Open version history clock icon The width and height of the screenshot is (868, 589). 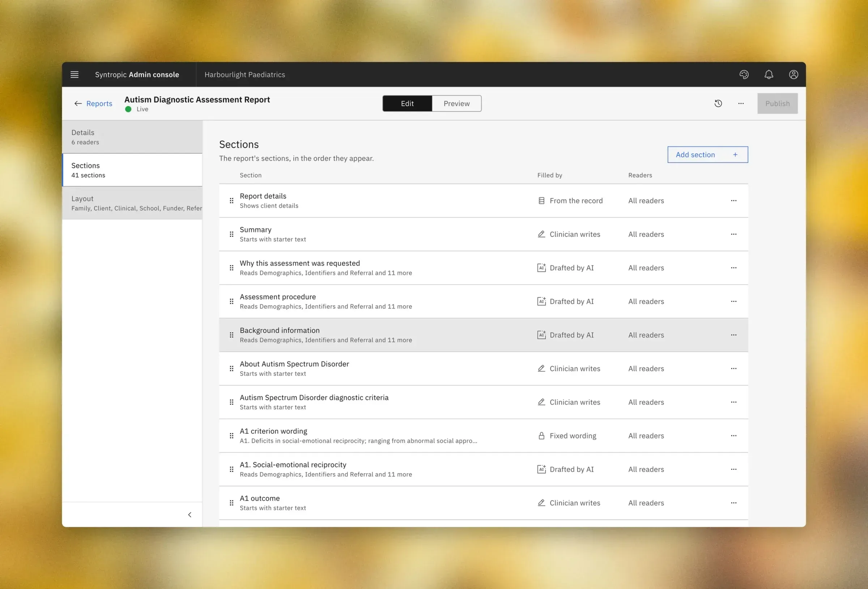718,103
